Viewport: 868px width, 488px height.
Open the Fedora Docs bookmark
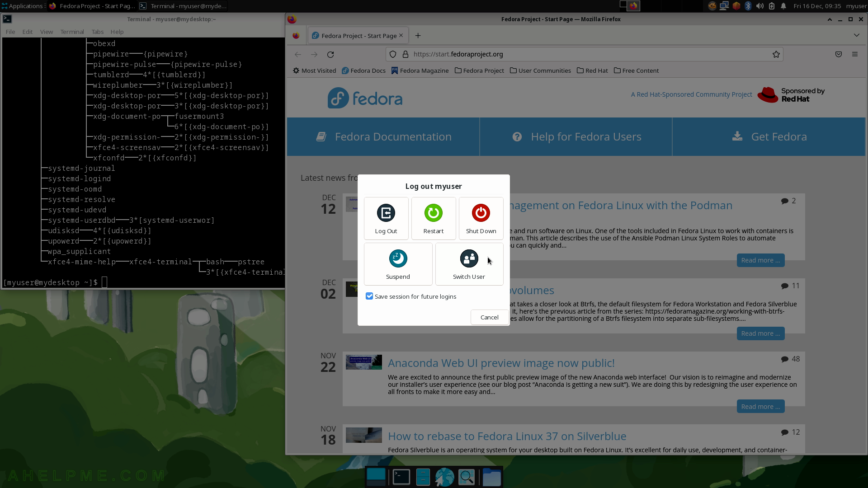click(364, 70)
